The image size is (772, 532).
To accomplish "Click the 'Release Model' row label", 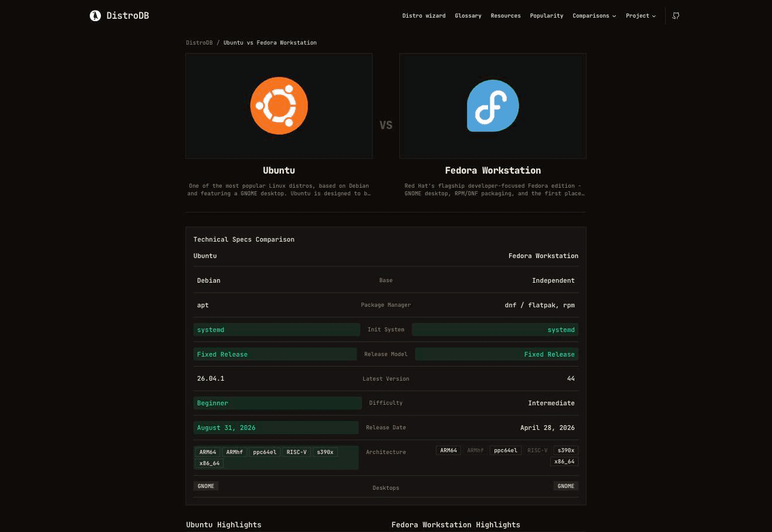I will click(x=386, y=354).
